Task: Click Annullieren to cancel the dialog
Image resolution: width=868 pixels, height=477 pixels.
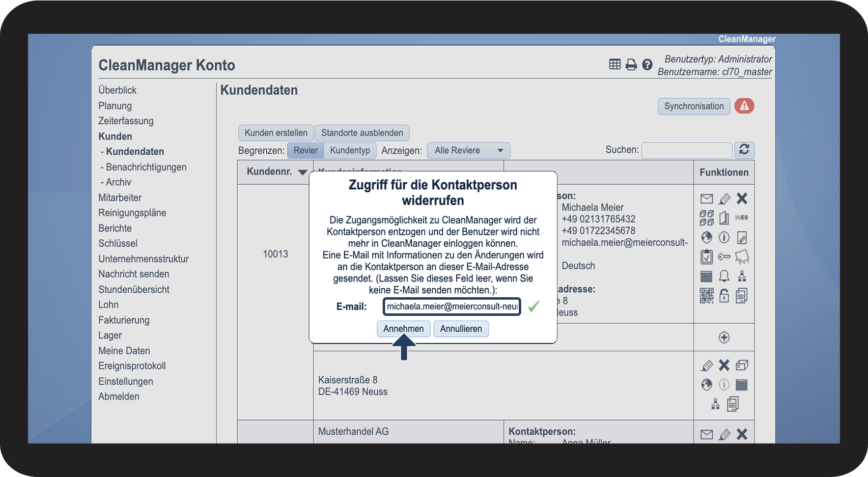Action: 461,329
